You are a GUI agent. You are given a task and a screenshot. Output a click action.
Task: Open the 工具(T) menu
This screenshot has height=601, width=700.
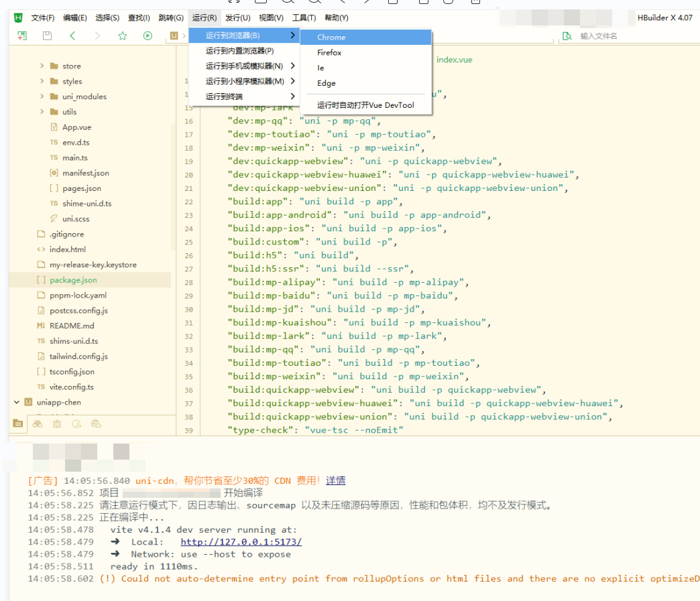(304, 18)
